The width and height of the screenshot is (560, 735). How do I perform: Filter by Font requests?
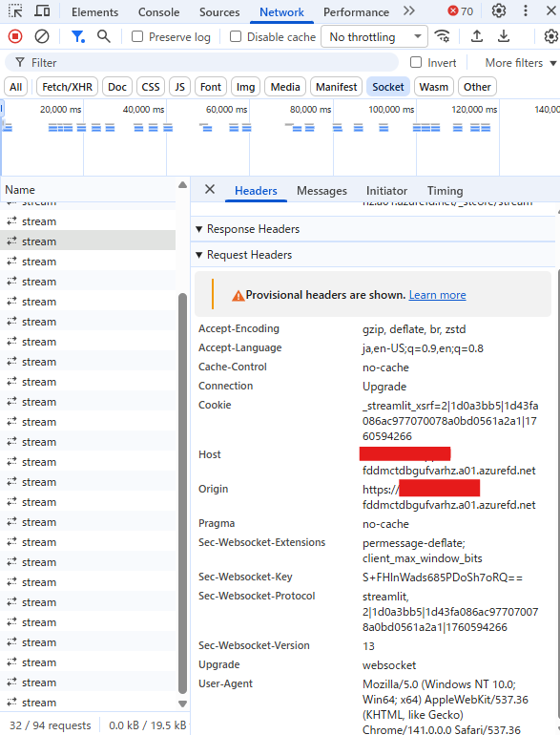point(211,87)
